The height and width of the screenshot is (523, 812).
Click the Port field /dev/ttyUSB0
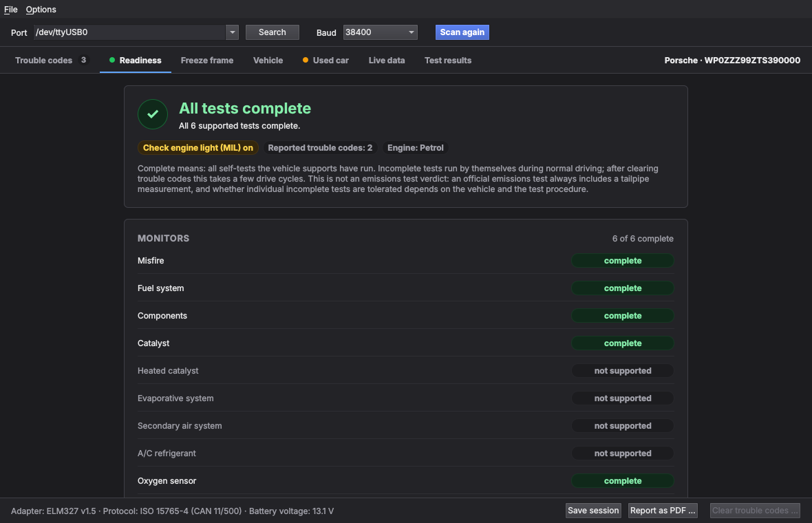(130, 32)
